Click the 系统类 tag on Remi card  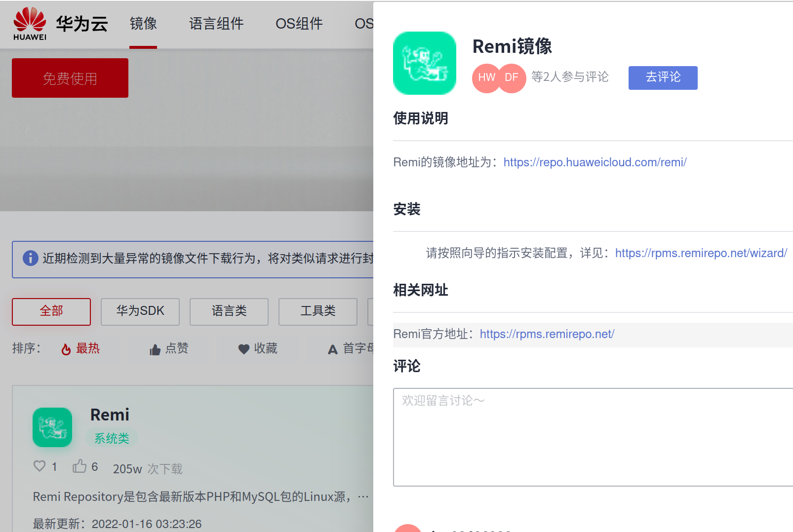coord(112,438)
